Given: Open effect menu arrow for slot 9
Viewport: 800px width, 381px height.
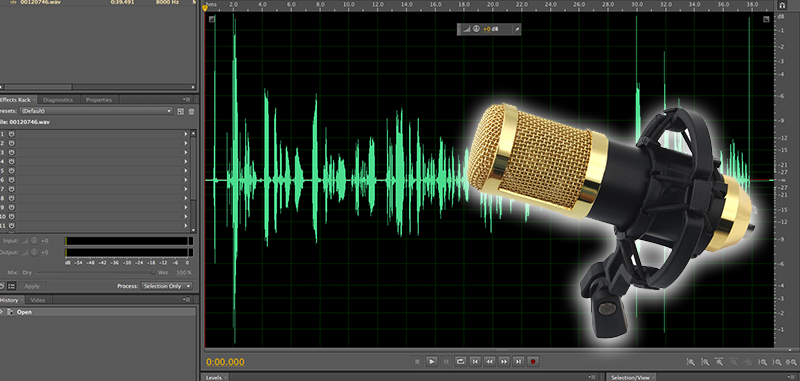Looking at the screenshot, I should point(186,207).
